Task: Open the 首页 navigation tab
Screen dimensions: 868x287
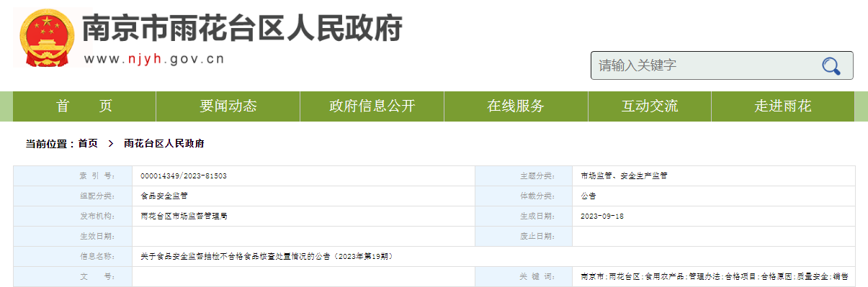Action: tap(84, 106)
